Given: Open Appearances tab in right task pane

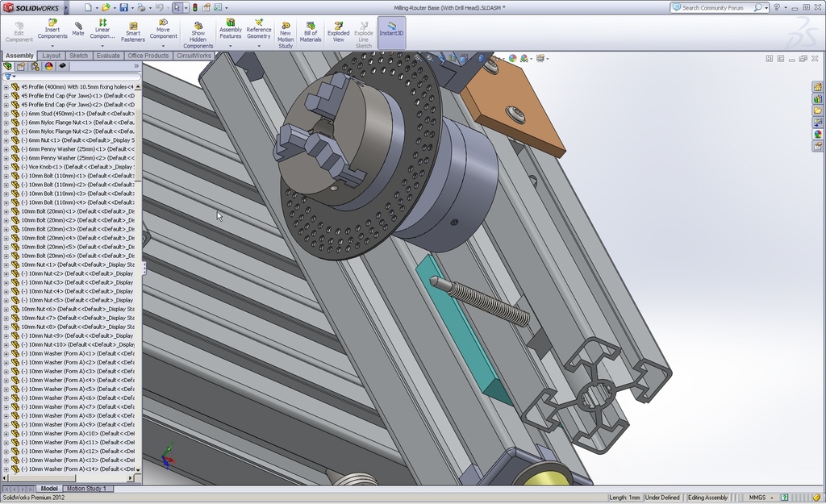Looking at the screenshot, I should coord(818,135).
